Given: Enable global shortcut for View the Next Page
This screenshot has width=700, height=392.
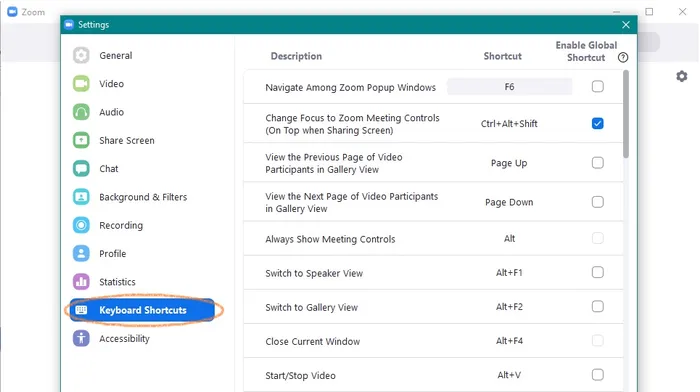Looking at the screenshot, I should (597, 202).
